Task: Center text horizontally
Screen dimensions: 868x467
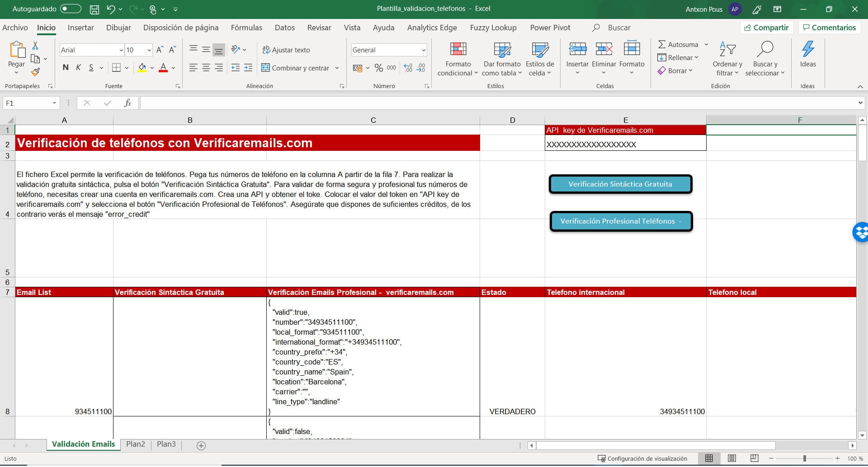Action: 206,68
